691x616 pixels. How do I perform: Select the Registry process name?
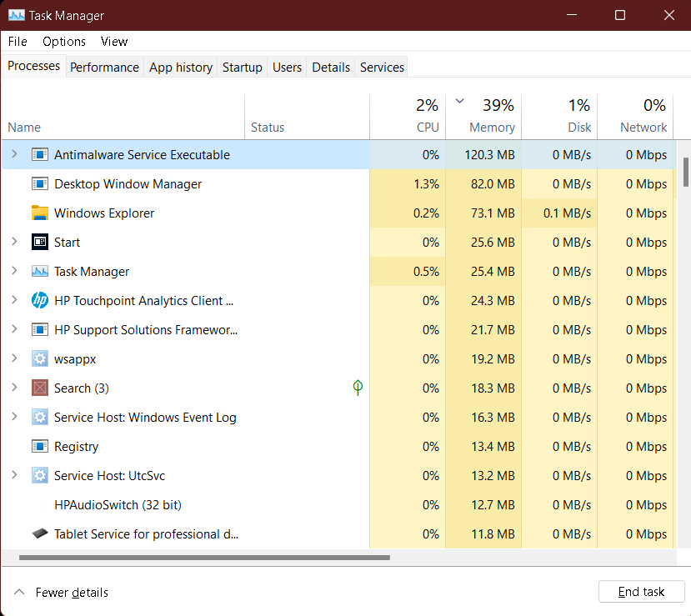76,446
